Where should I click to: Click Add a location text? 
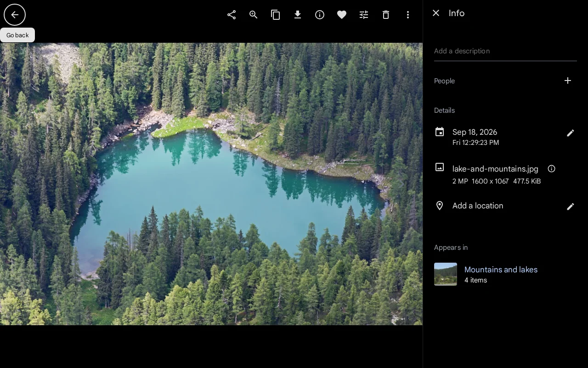point(478,206)
